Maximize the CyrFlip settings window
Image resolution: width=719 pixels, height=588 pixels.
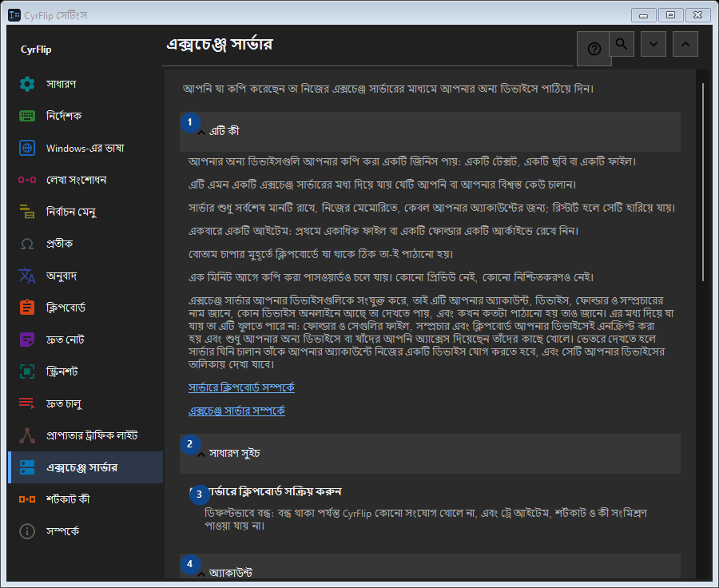click(670, 15)
